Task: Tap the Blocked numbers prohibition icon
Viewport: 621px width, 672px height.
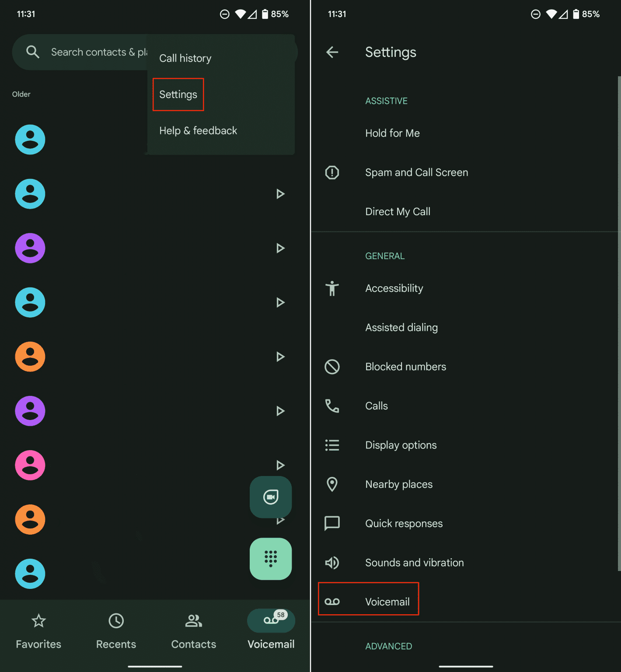Action: tap(332, 367)
